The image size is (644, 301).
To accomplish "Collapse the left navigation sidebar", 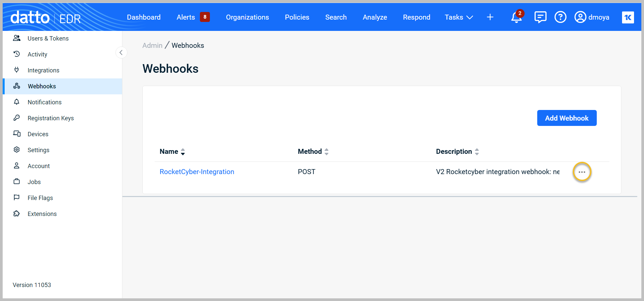I will (x=121, y=52).
